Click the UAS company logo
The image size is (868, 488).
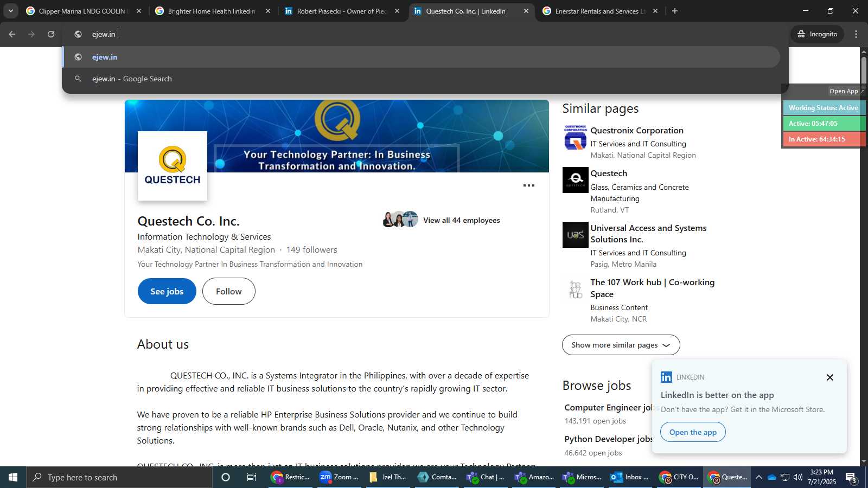[x=576, y=235]
